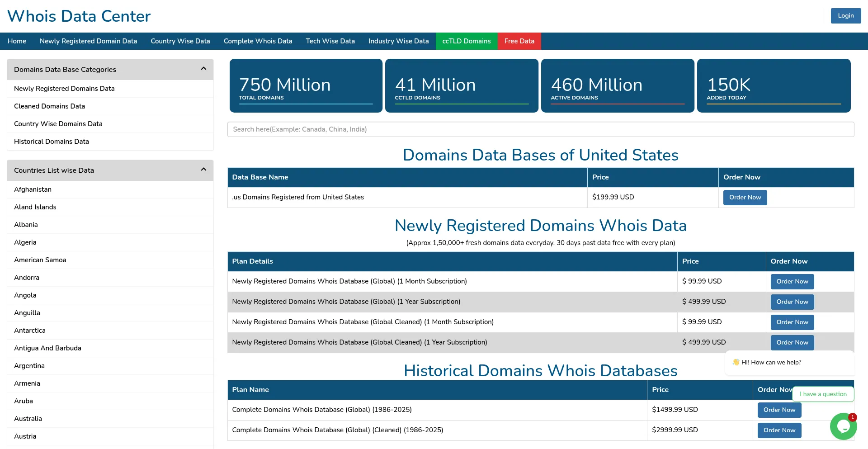Select Aland Islands from countries list
The height and width of the screenshot is (449, 868).
coord(110,207)
